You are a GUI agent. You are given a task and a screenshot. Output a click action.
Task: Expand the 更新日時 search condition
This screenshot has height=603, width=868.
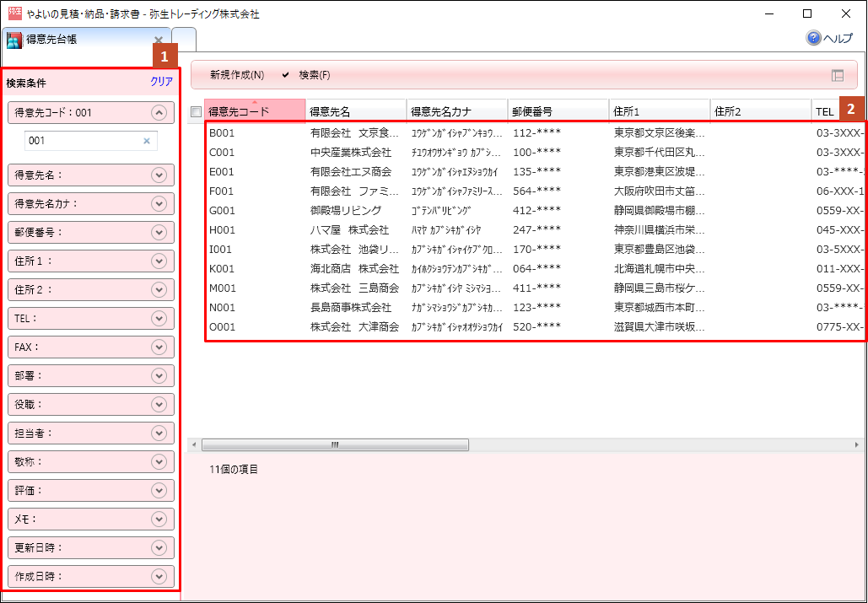(159, 547)
